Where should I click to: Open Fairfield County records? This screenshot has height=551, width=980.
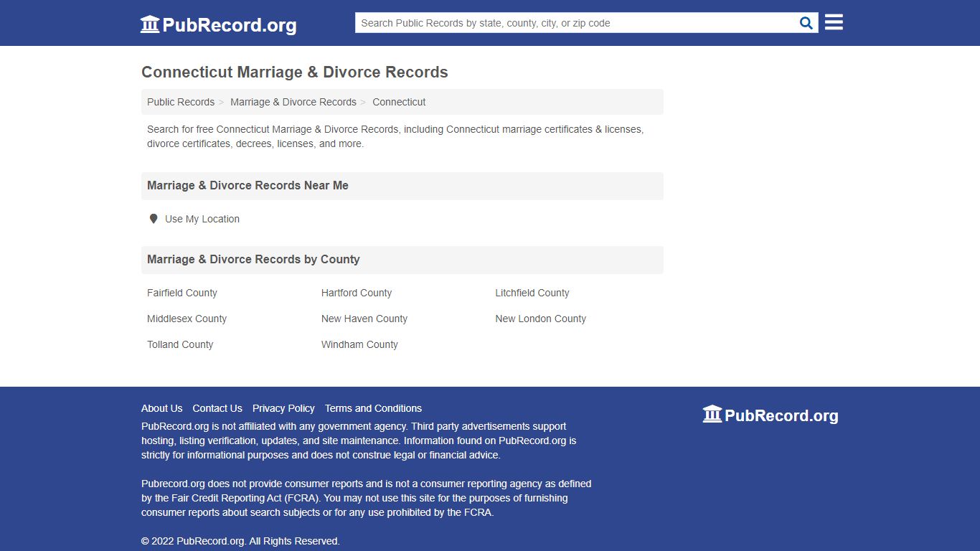click(x=182, y=293)
